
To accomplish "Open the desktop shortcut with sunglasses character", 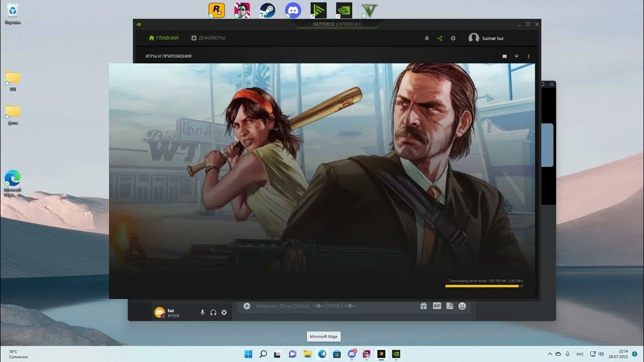I will (x=242, y=11).
